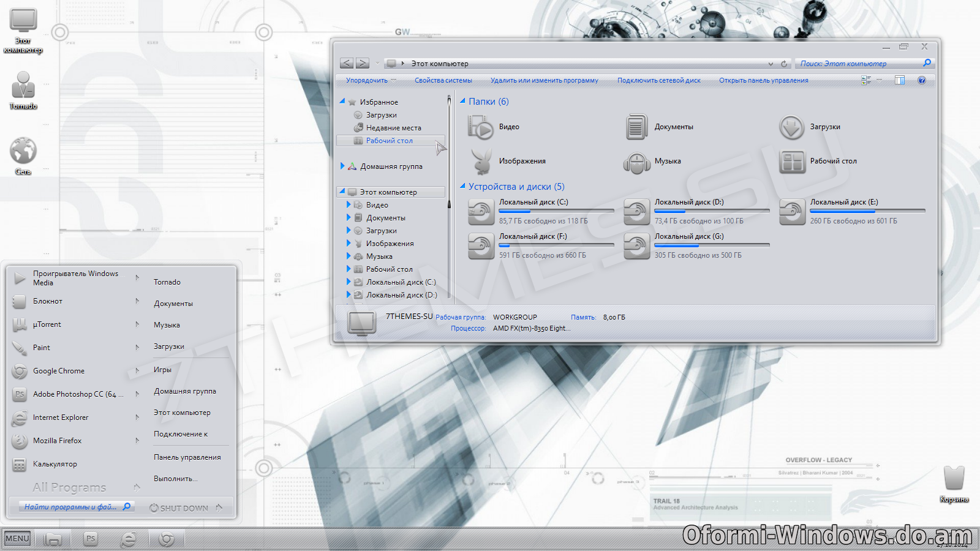Viewport: 980px width, 551px height.
Task: Open Выполнить... from Start menu
Action: click(x=176, y=479)
